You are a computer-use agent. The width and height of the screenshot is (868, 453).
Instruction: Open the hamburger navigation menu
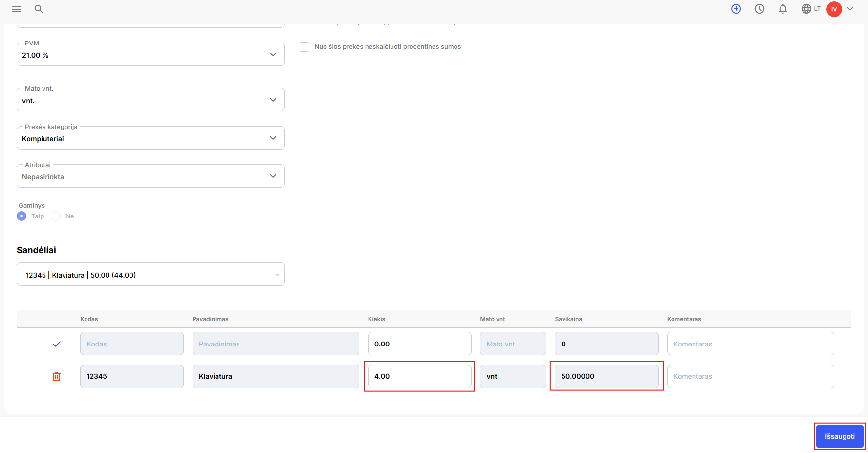tap(17, 9)
